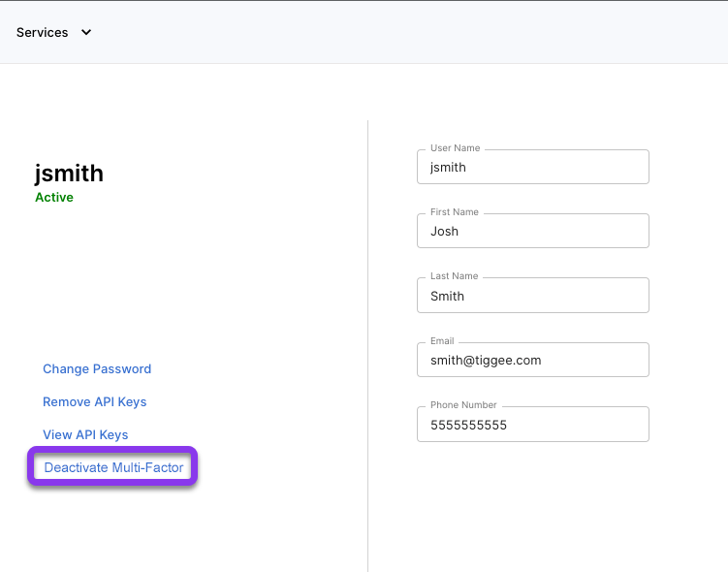Click the Remove API Keys link
The width and height of the screenshot is (728, 572).
(95, 402)
